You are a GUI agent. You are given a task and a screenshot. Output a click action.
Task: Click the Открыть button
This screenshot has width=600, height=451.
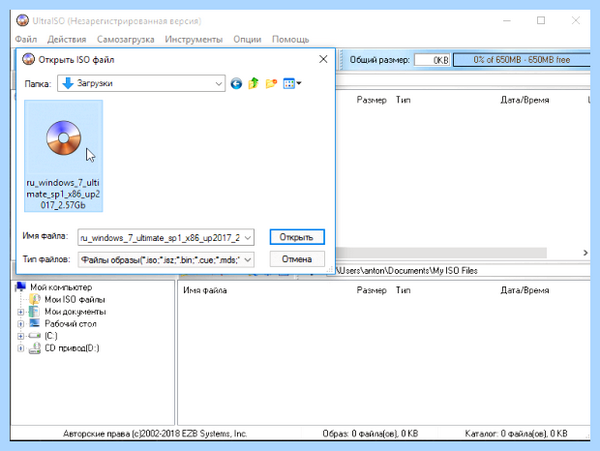[297, 237]
